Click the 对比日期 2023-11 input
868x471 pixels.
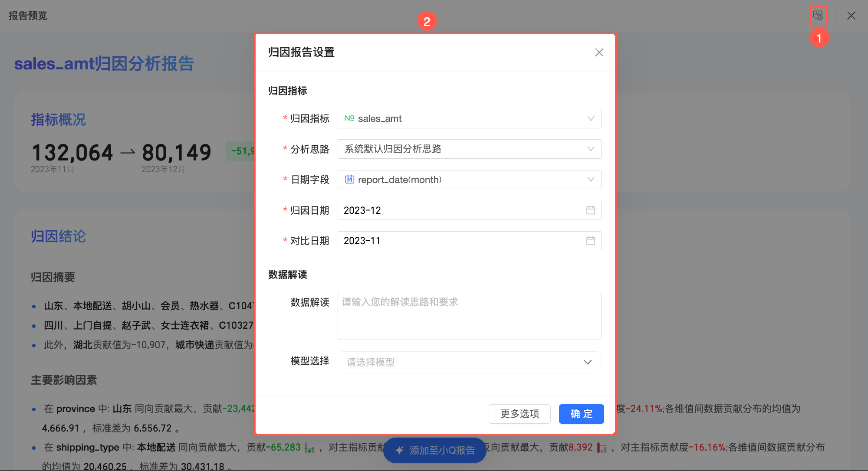(x=460, y=241)
